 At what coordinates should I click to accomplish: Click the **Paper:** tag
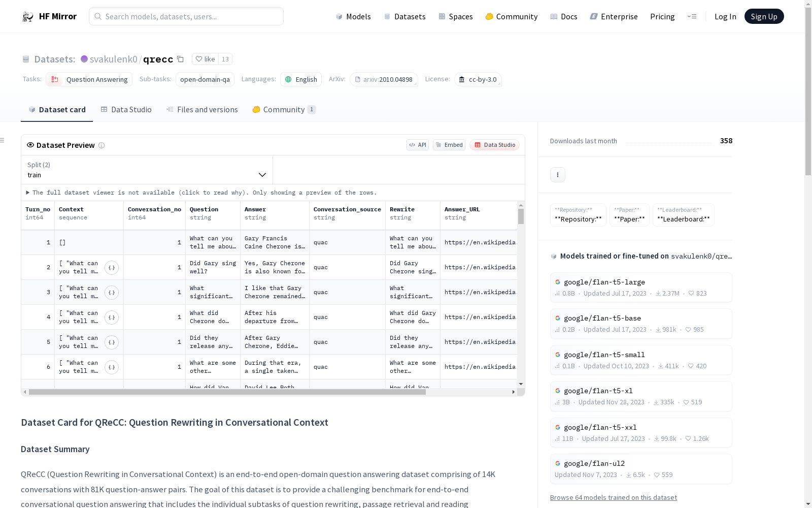click(x=629, y=215)
